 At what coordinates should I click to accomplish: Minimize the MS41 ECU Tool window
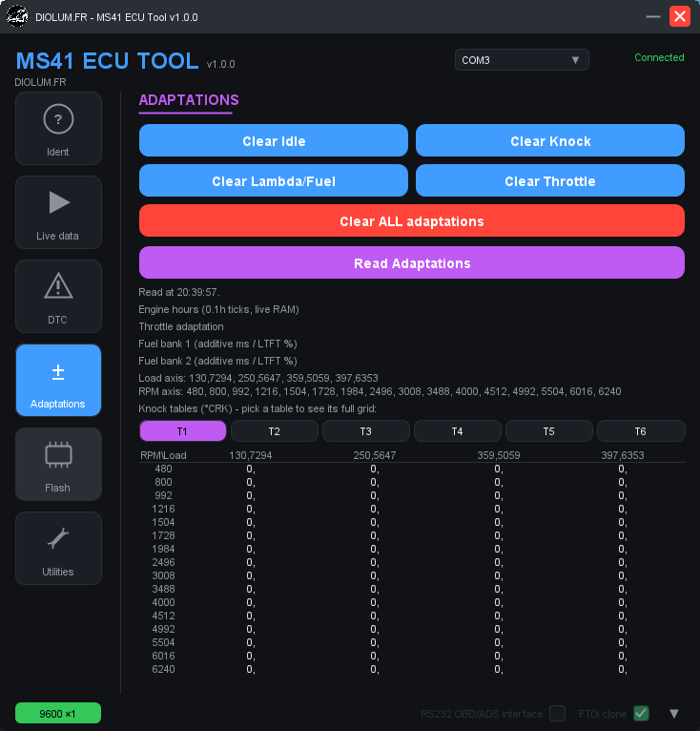(653, 17)
